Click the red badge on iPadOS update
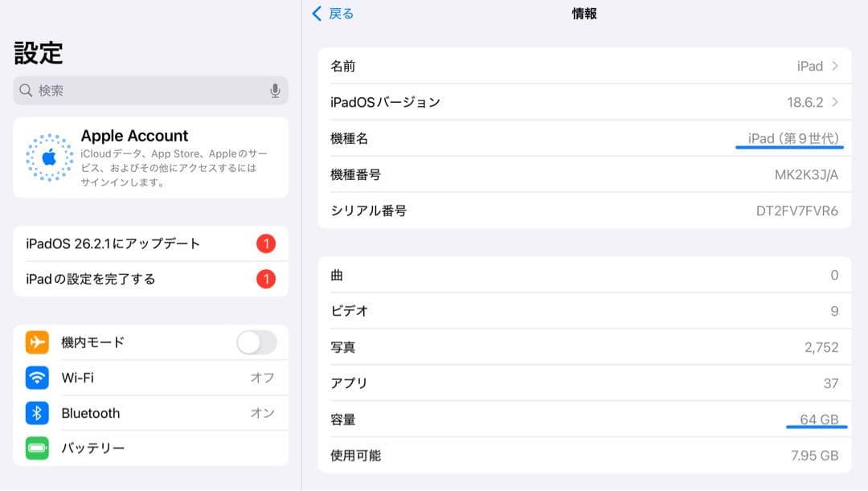This screenshot has width=868, height=491. pyautogui.click(x=266, y=243)
